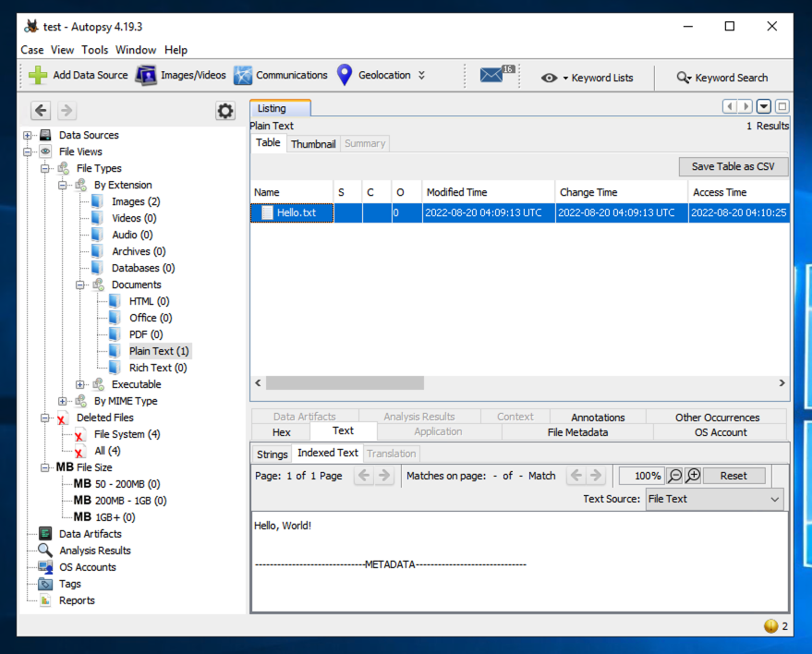This screenshot has height=654, width=812.
Task: Click the back arrow in tree panel
Action: tap(41, 111)
